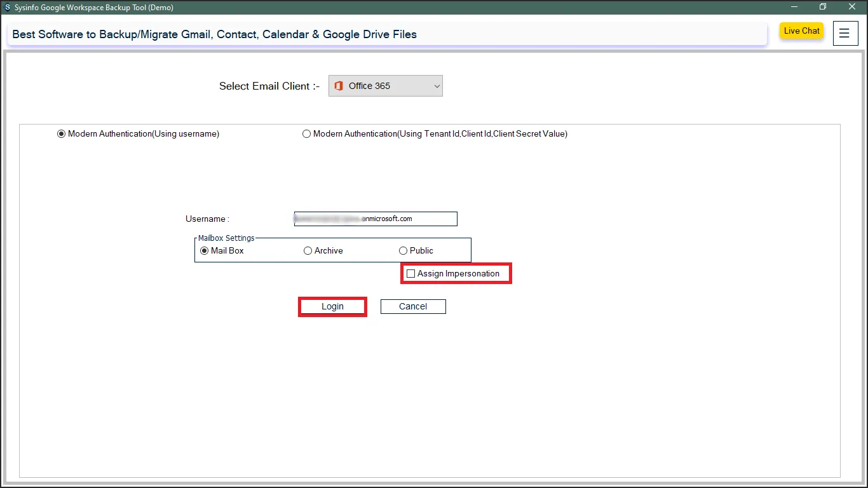Minimize the Sysinfo Backup Tool window

point(794,7)
